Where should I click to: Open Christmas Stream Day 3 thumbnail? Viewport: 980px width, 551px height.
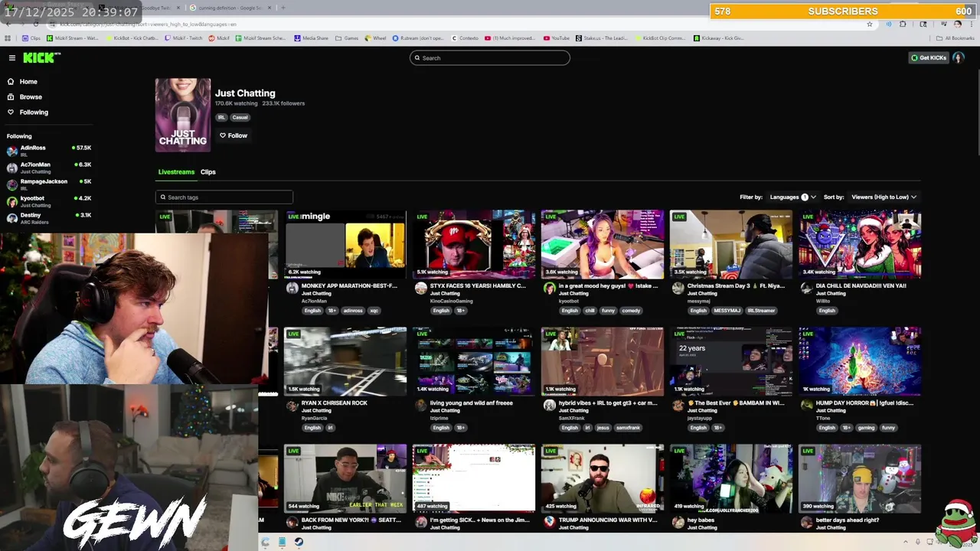[731, 244]
